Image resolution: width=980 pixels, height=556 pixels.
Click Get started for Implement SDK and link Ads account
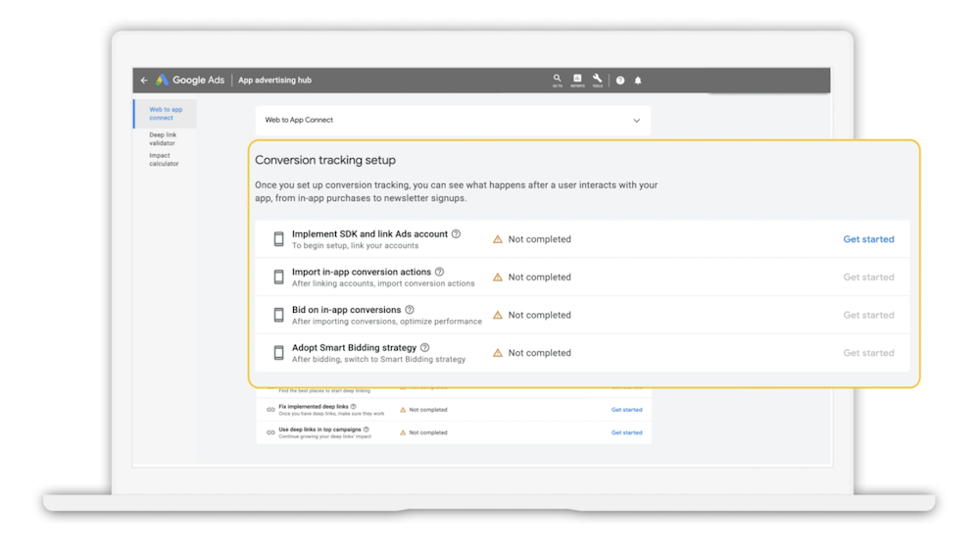point(868,239)
